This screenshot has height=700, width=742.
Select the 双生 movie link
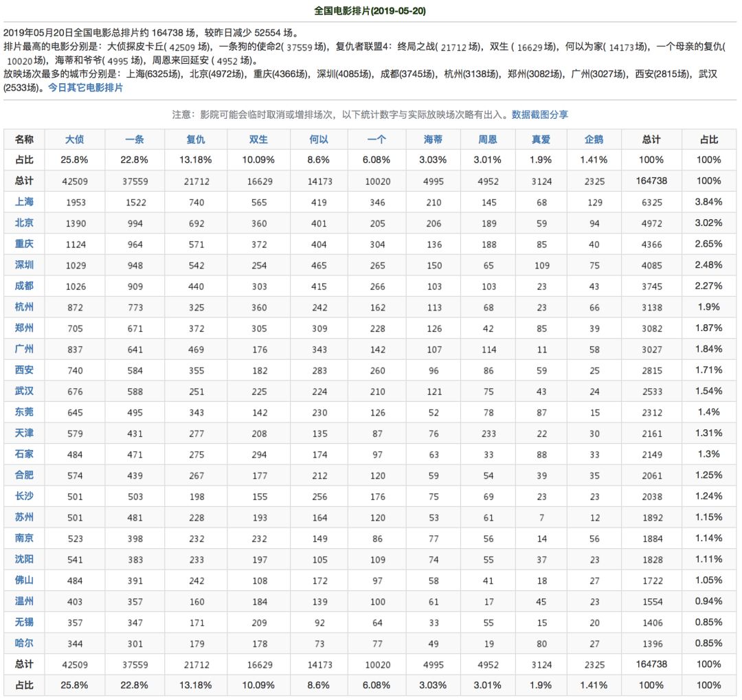click(257, 139)
